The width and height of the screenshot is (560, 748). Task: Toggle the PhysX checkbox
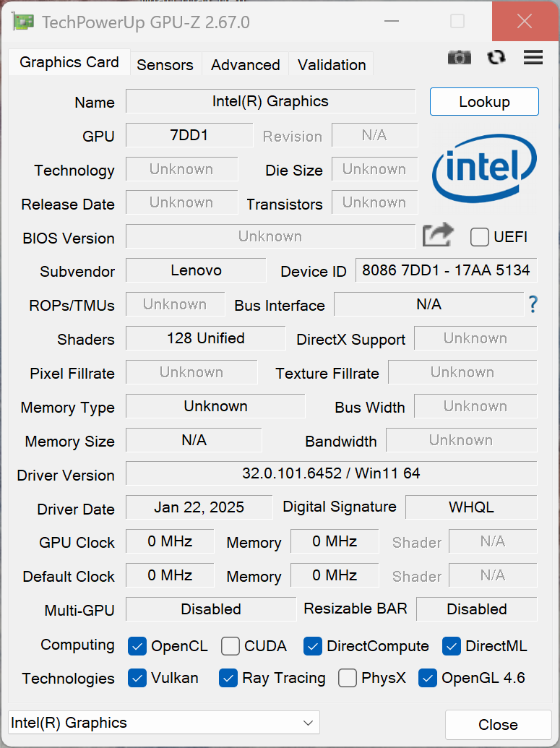348,678
